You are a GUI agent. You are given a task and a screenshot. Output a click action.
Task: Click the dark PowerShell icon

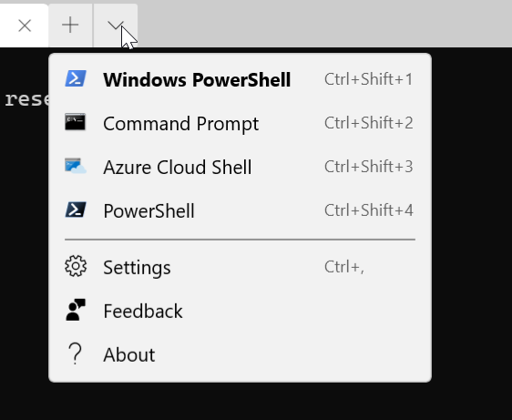tap(76, 210)
